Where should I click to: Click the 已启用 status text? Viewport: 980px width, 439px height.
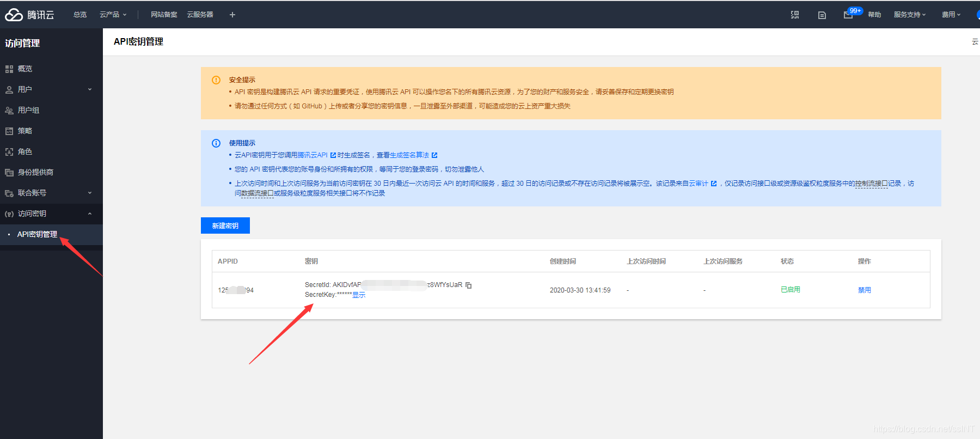791,290
